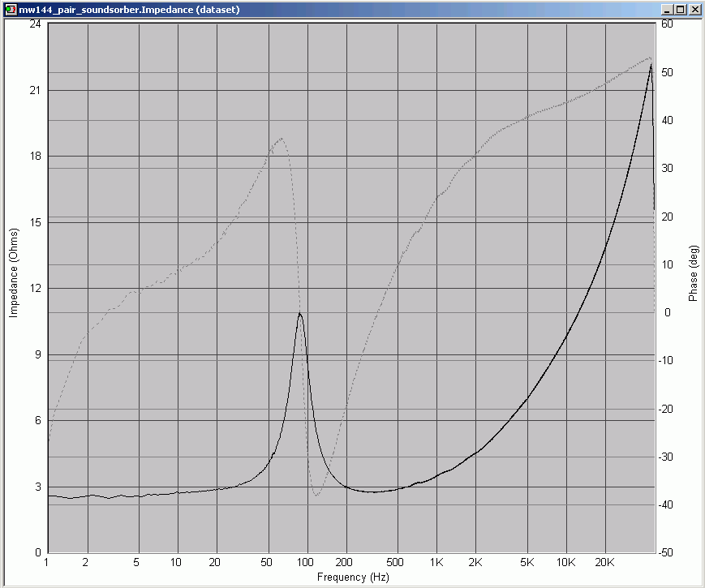Click the 18 tick on the impedance axis
Viewport: 705px width, 588px height.
click(x=35, y=156)
